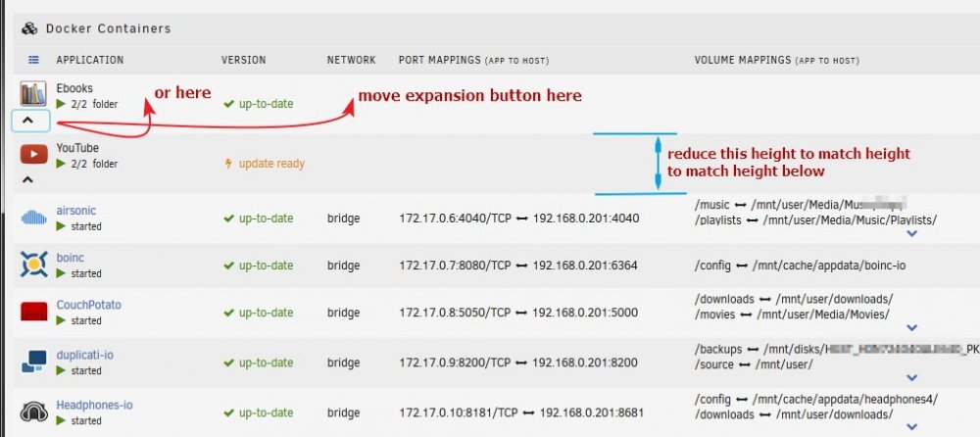Click CouchPotato port mapping 192.168.0.201:5000

585,312
